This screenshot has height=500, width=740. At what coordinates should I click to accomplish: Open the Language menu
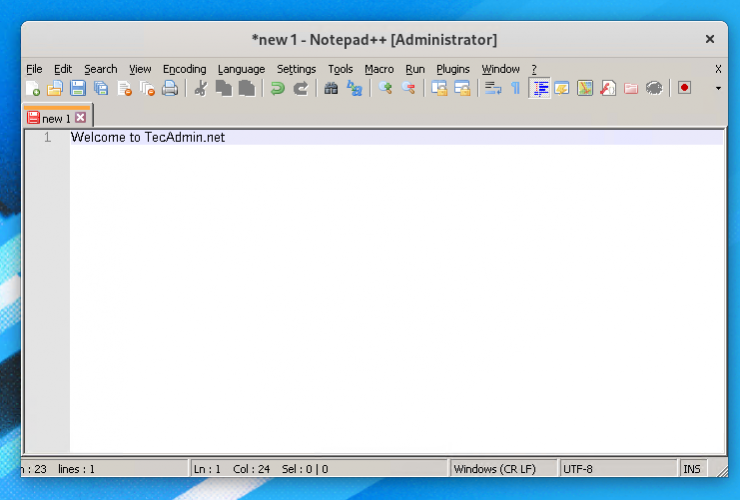point(241,69)
